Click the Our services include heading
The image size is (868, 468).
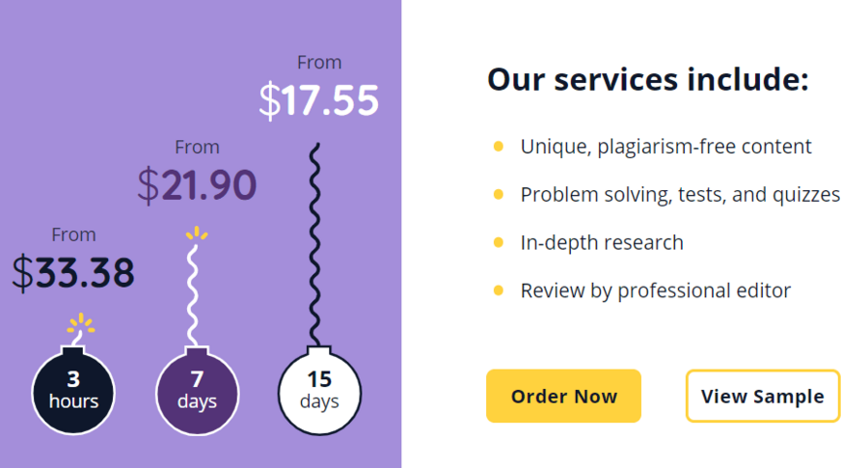pos(648,79)
